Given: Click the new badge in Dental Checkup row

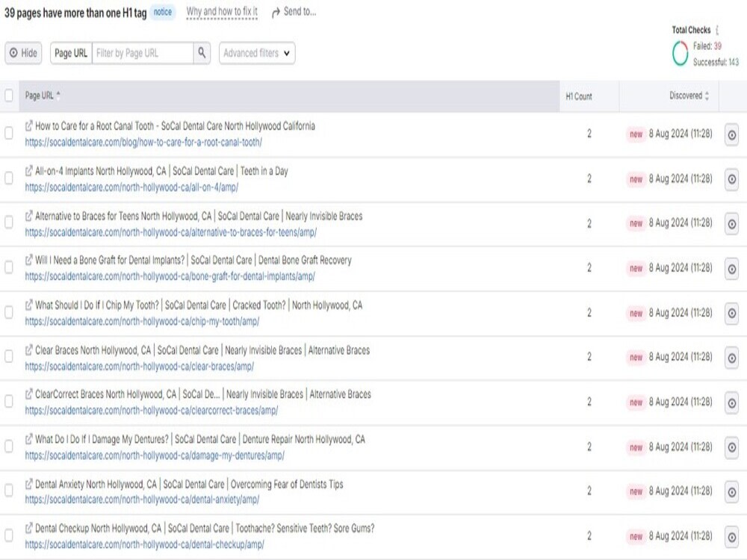Looking at the screenshot, I should [x=636, y=536].
